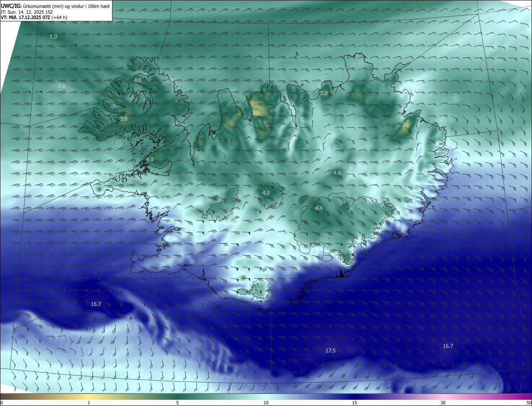Click the 3.9 label on the north coast

click(324, 94)
